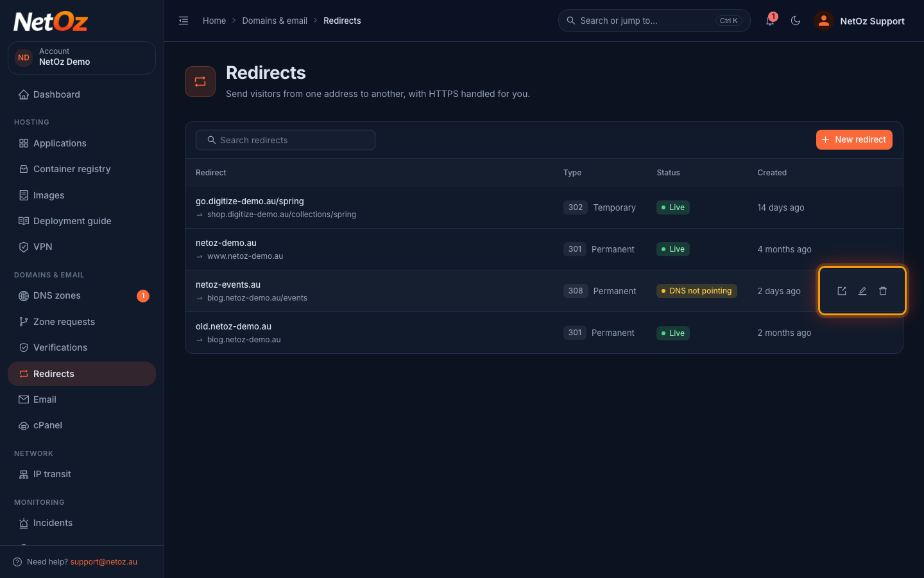
Task: Open the NetOz Demo account switcher
Action: [81, 58]
